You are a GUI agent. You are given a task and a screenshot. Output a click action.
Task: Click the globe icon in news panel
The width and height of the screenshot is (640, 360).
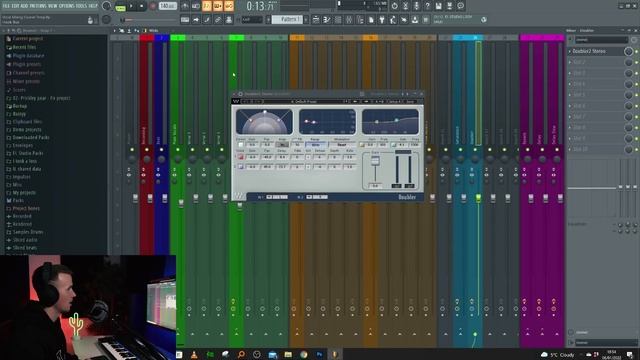(484, 20)
